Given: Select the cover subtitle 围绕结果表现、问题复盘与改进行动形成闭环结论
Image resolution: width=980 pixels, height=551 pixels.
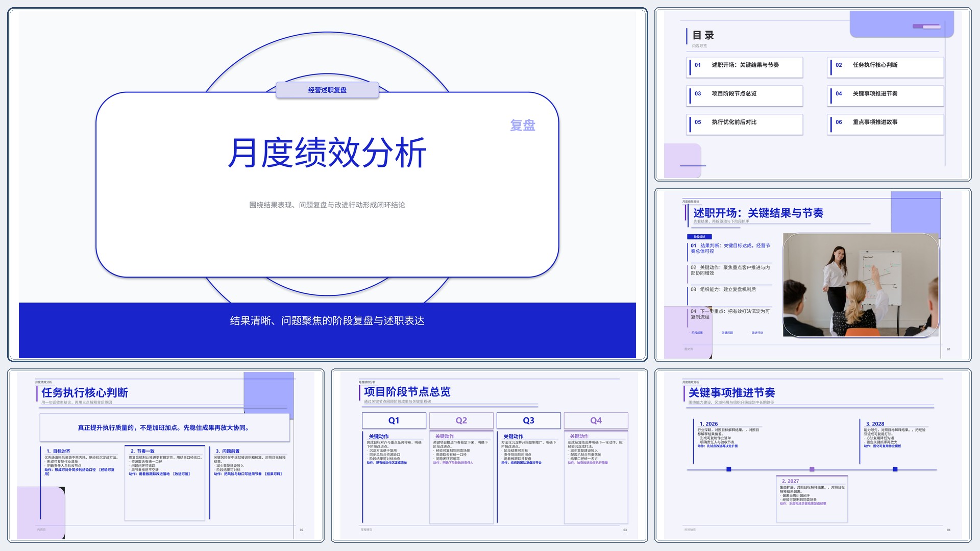Looking at the screenshot, I should 327,205.
